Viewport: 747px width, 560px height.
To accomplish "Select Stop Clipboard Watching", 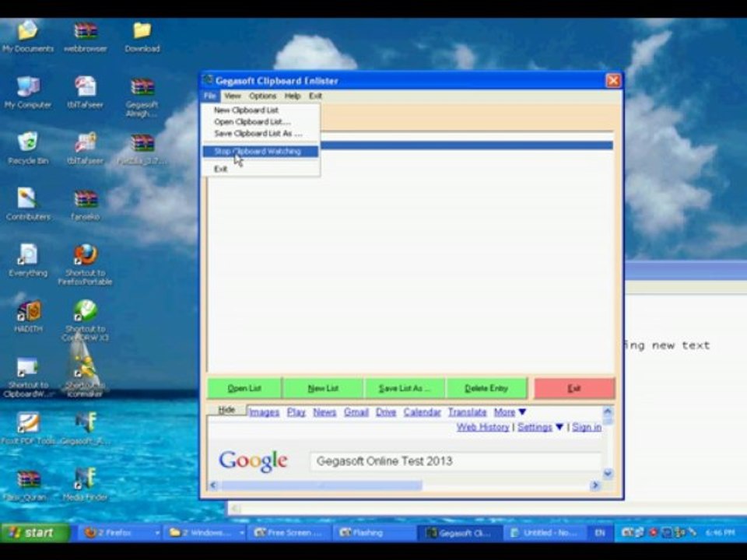I will click(261, 152).
